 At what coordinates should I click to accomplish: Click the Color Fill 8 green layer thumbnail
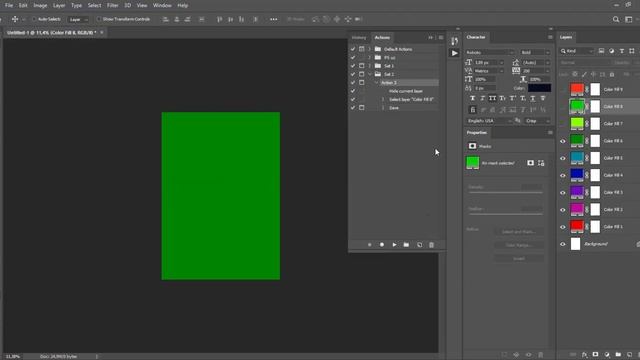[577, 106]
